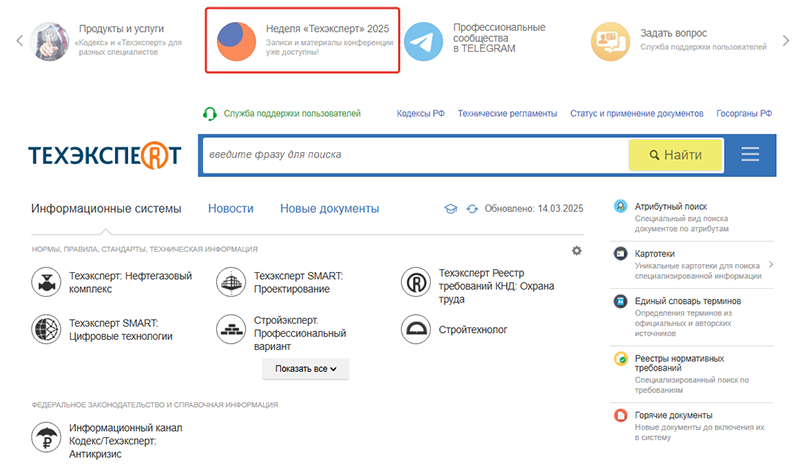Click the green headset support icon
The image size is (810, 475).
[x=210, y=114]
